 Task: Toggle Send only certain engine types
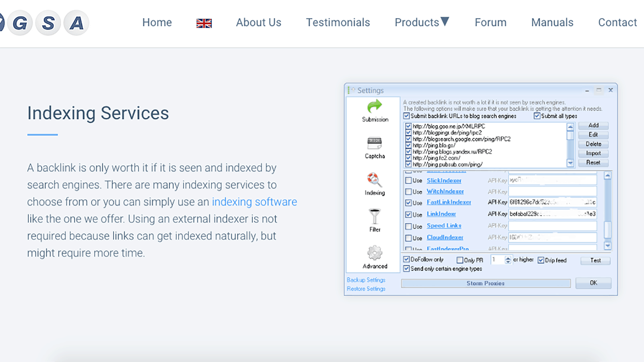[x=407, y=269]
